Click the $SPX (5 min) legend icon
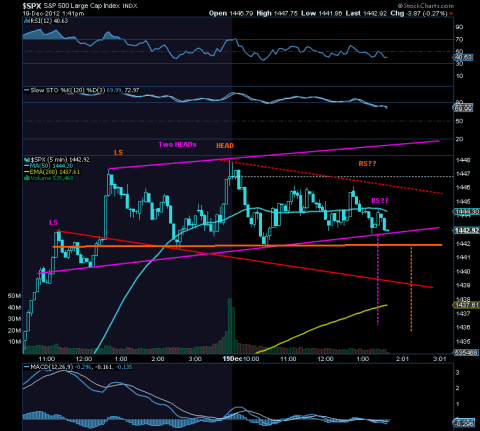This screenshot has width=480, height=431. click(27, 160)
